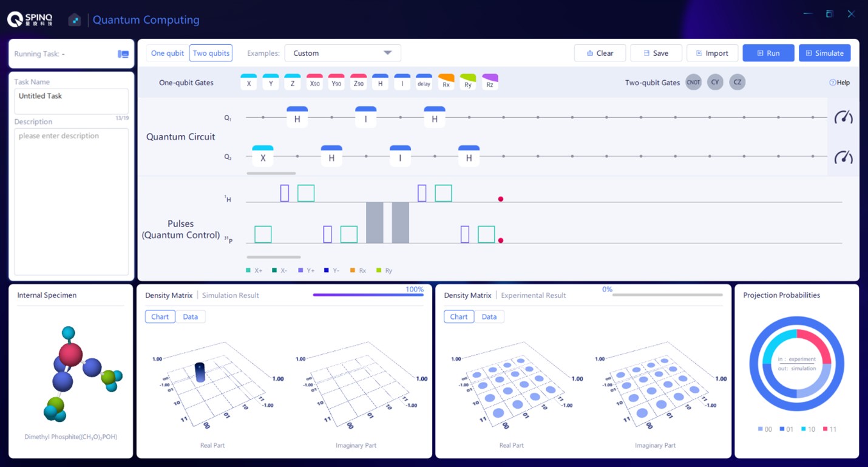Viewport: 868px width, 467px height.
Task: Pick the Z gate from the one-qubit palette
Action: pyautogui.click(x=293, y=82)
